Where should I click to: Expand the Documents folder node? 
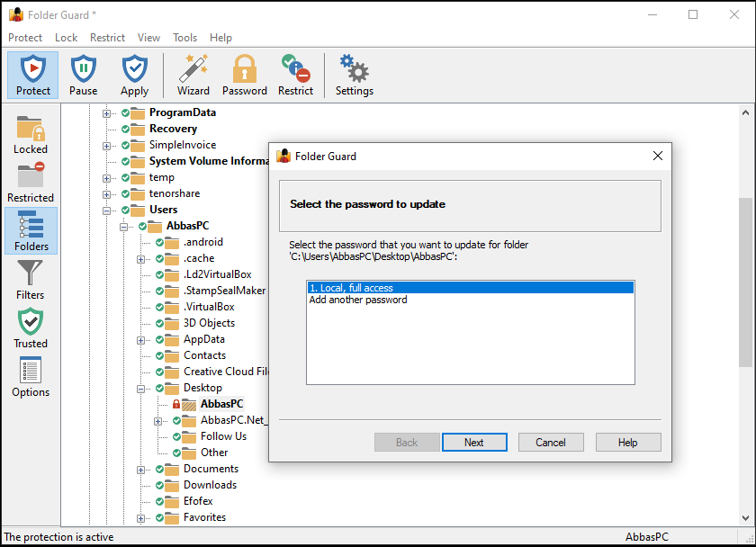click(x=140, y=470)
